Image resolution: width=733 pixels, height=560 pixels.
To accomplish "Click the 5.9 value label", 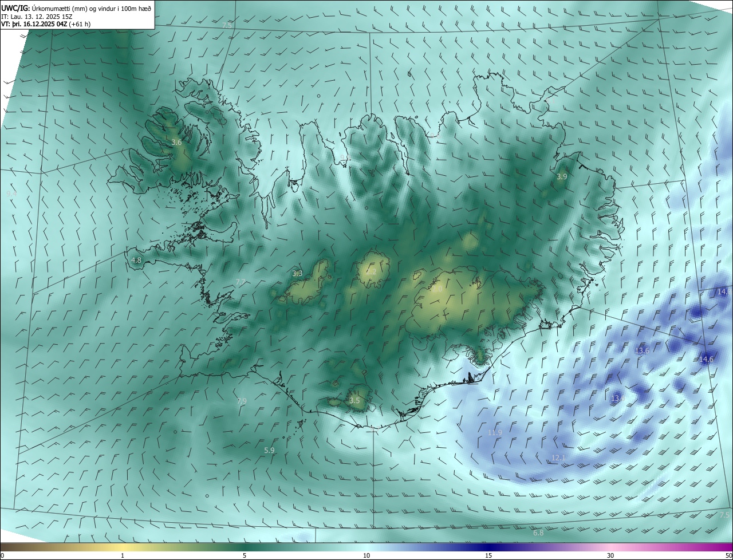I will [x=269, y=451].
